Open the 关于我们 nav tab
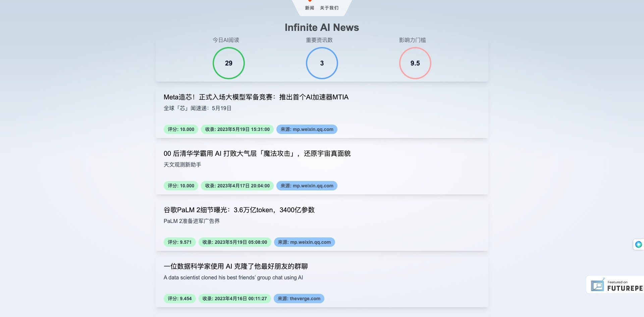Viewport: 644px width, 317px height. [329, 8]
